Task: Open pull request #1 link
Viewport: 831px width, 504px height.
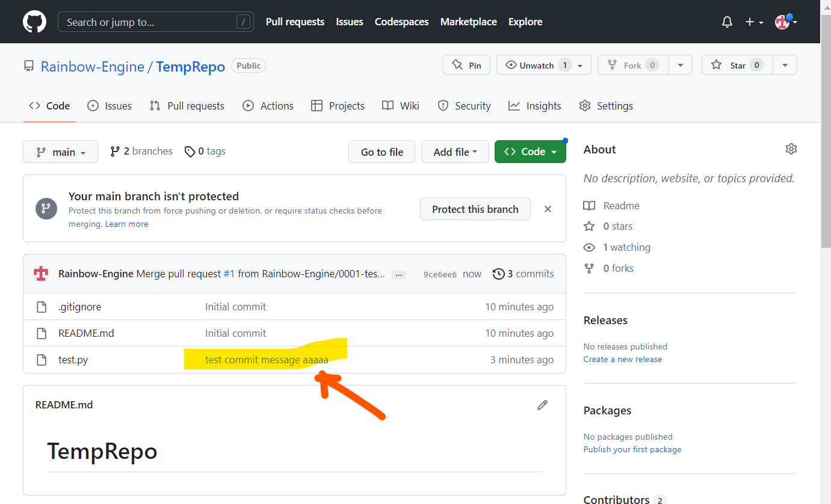Action: click(x=229, y=274)
